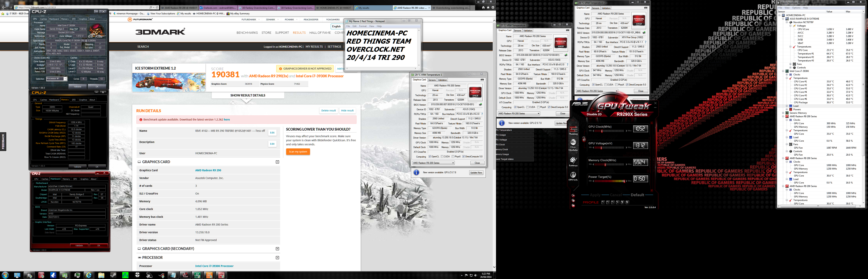868x279 pixels.
Task: Open CPU-Z Processor #1 selection dropdown
Action: tap(57, 79)
